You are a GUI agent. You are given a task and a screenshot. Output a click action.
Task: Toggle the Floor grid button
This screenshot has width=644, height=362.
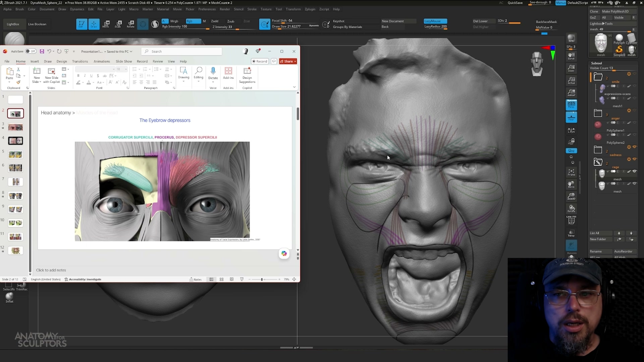(x=572, y=117)
